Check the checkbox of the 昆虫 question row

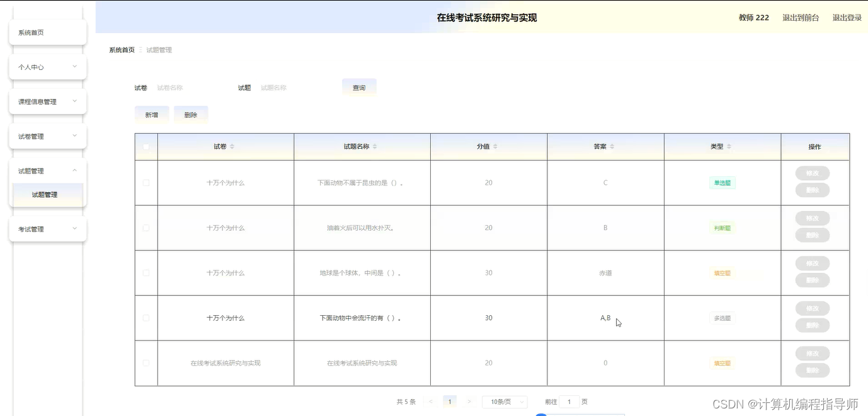tap(146, 182)
